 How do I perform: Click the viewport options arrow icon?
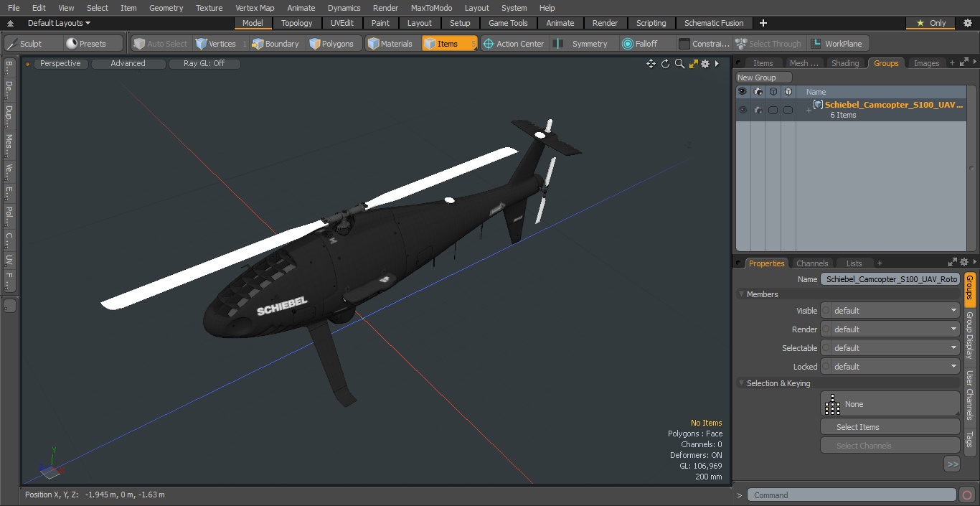[x=717, y=64]
